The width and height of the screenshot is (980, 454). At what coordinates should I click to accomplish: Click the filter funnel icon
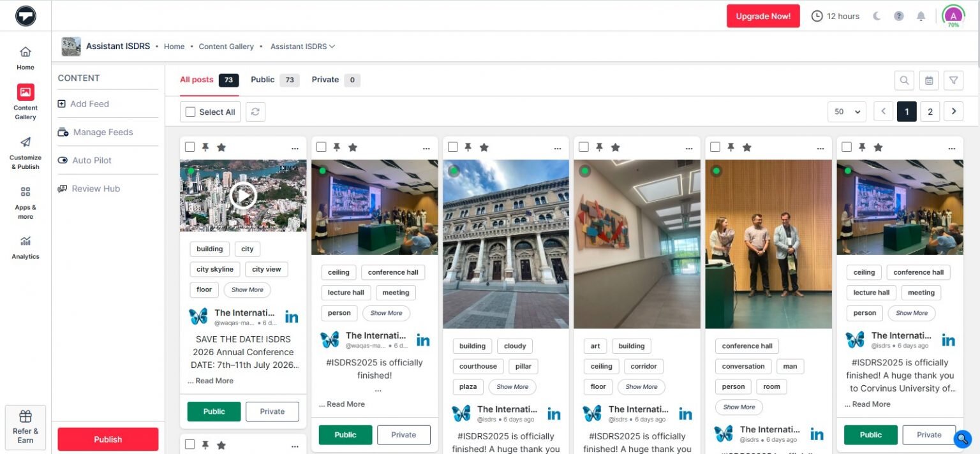tap(953, 80)
